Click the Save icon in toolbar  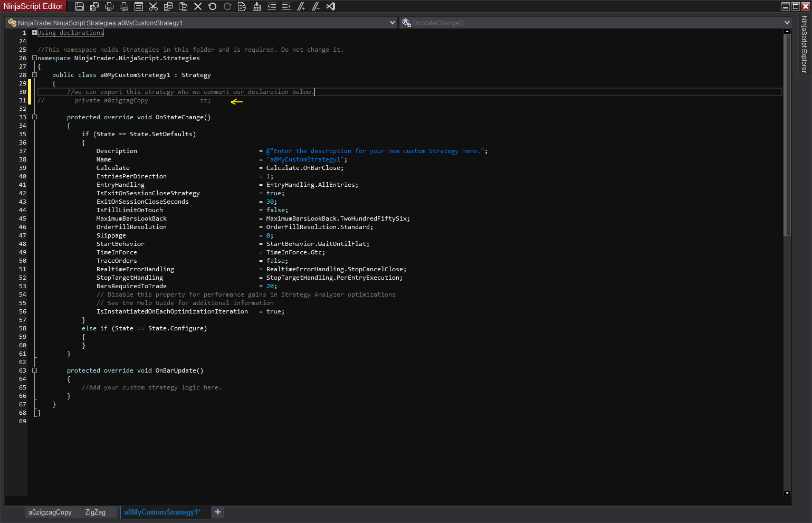[x=80, y=6]
